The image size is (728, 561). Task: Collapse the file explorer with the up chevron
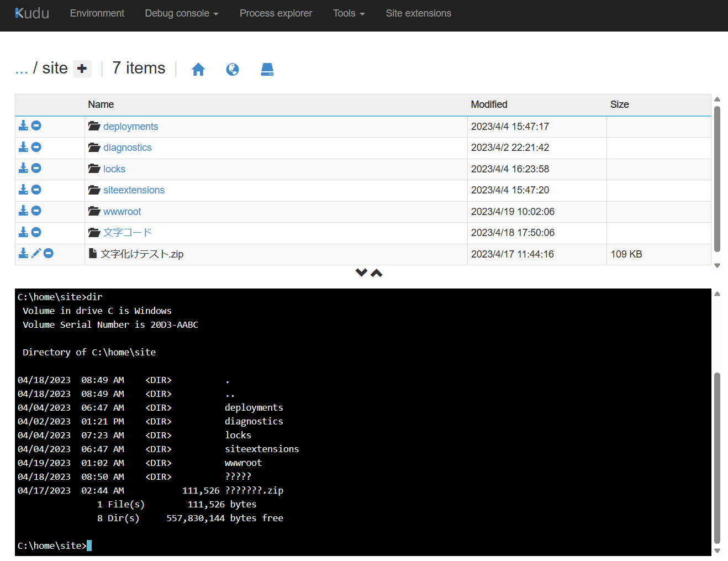click(377, 272)
